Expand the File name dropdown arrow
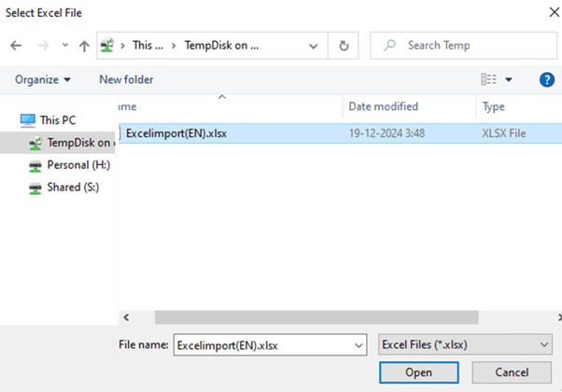The height and width of the screenshot is (392, 562). (358, 345)
